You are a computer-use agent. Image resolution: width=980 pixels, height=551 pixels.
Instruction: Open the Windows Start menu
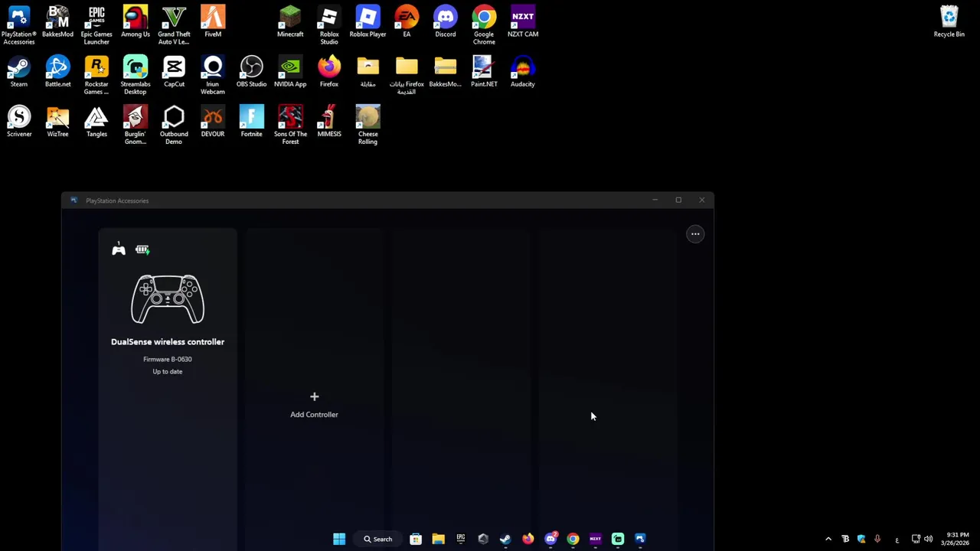click(339, 539)
